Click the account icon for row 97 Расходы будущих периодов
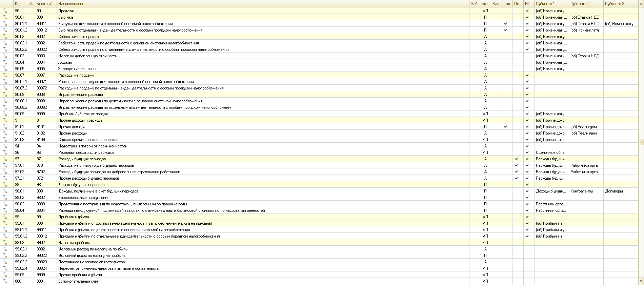The image size is (644, 285). pos(5,159)
